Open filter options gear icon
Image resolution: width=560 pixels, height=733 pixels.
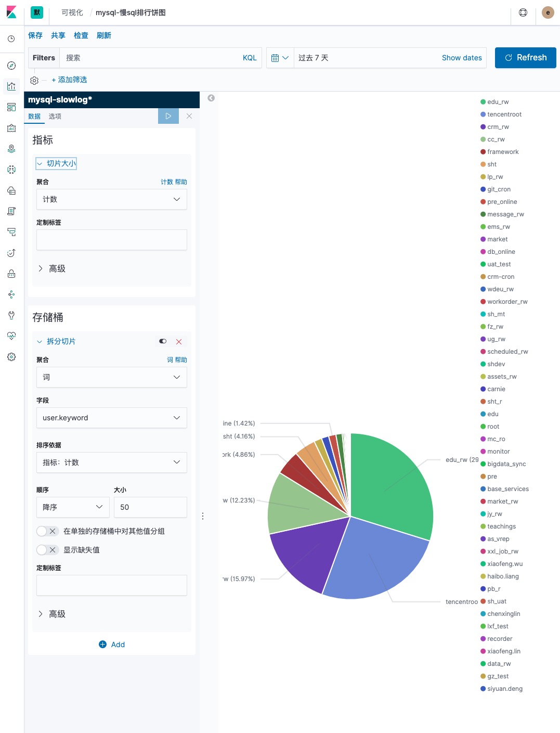[x=34, y=80]
